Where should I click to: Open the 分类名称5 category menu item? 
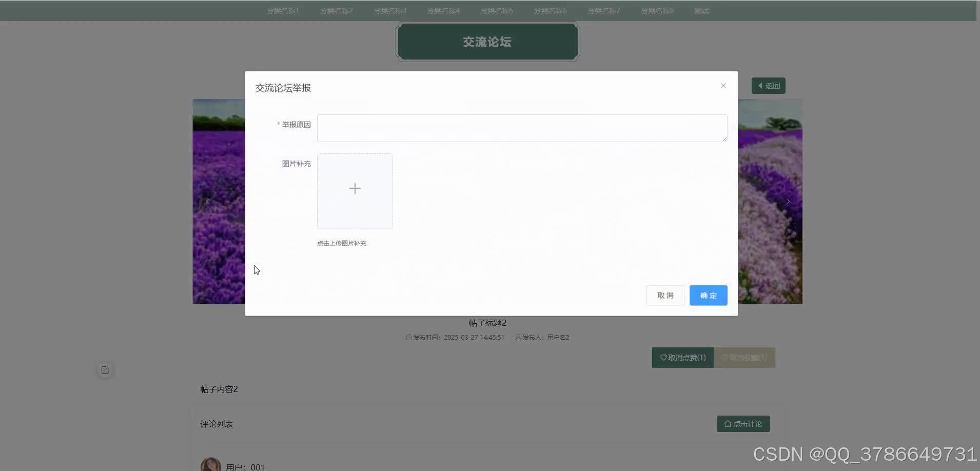pos(496,10)
